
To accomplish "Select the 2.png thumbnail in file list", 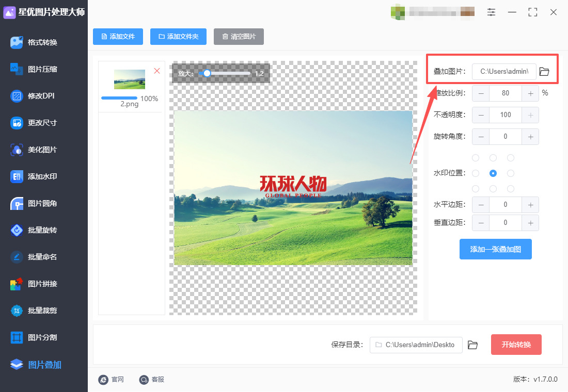I will coord(129,79).
